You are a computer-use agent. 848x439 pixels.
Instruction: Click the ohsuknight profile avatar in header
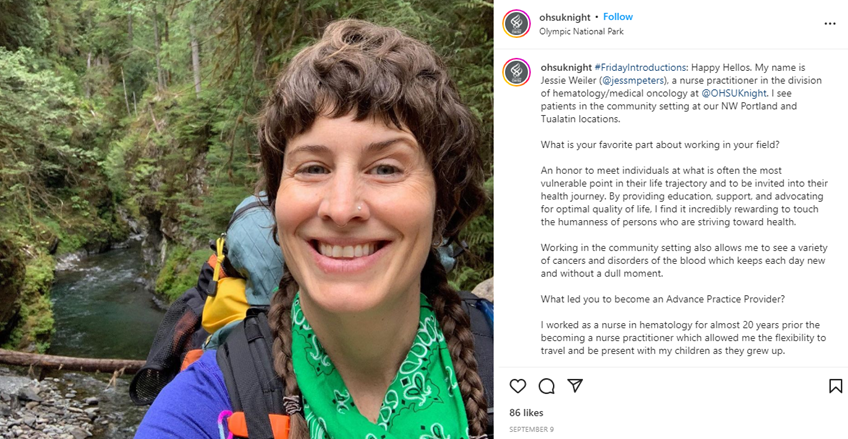[x=516, y=23]
